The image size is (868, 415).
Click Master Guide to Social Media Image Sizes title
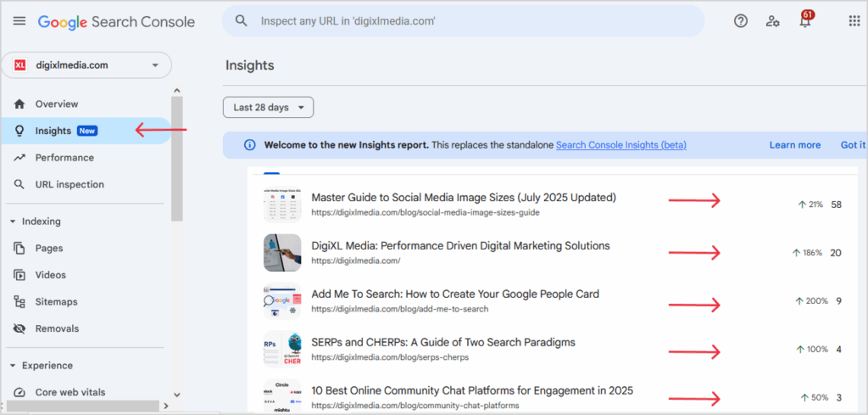tap(464, 197)
